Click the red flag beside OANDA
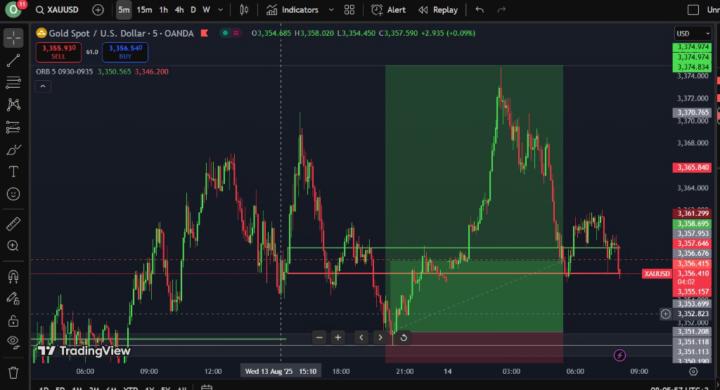Image resolution: width=720 pixels, height=390 pixels. pyautogui.click(x=204, y=33)
